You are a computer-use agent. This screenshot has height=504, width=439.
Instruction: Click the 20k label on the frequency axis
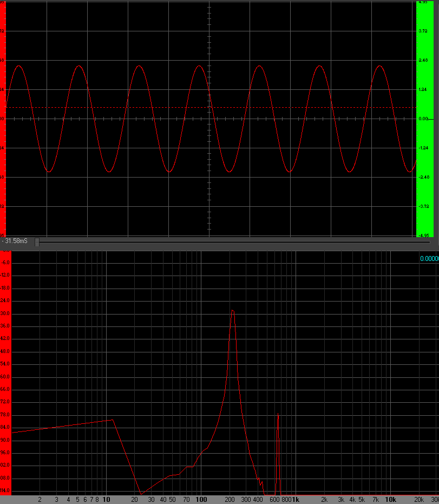(418, 499)
